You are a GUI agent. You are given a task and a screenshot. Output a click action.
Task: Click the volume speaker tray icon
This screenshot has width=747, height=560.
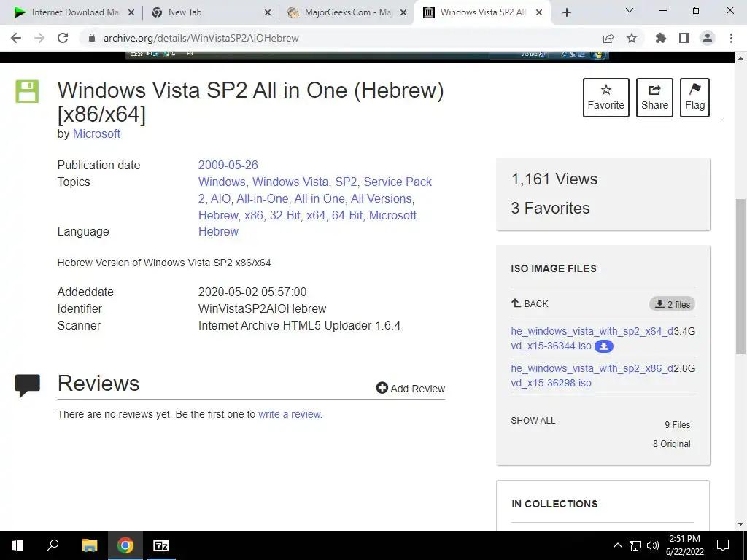click(653, 545)
